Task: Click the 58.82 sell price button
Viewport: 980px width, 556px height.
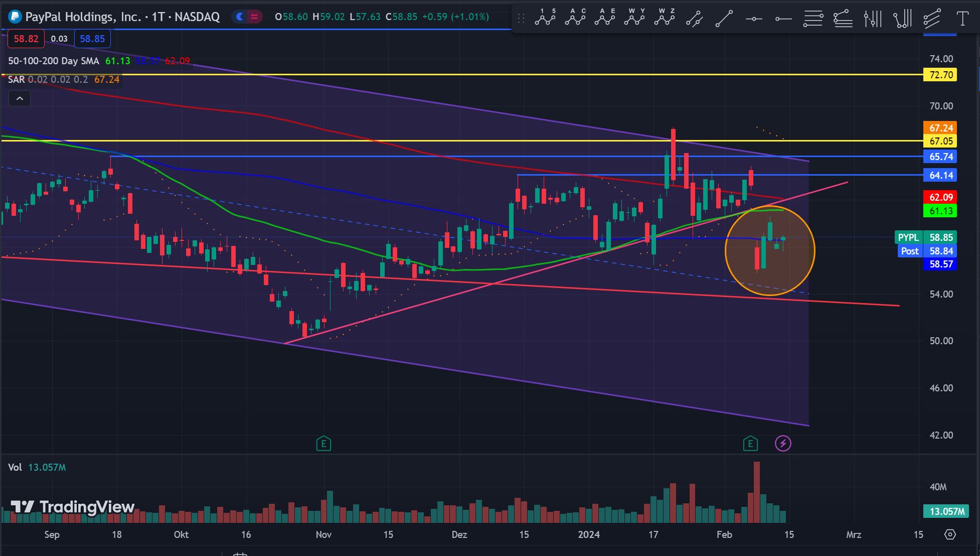Action: pyautogui.click(x=26, y=39)
